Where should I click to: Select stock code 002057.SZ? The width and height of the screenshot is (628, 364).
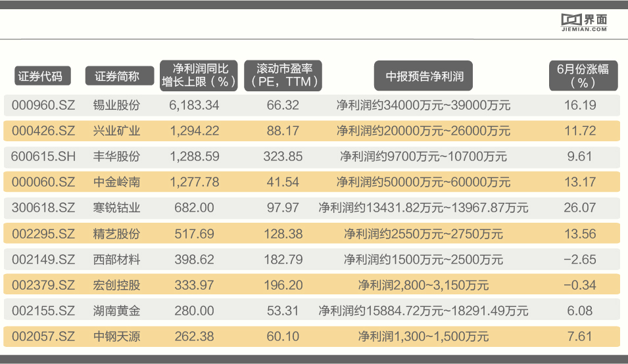click(x=43, y=336)
